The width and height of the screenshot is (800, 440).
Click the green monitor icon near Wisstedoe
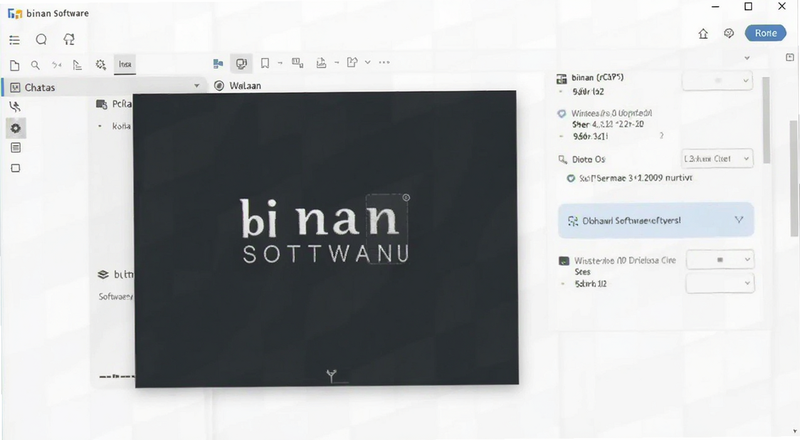pyautogui.click(x=564, y=261)
